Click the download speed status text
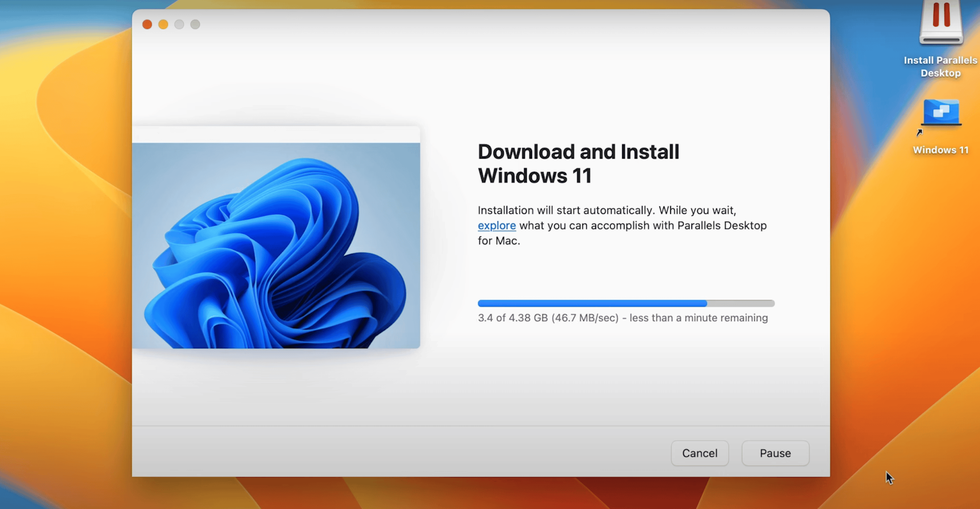This screenshot has width=980, height=509. point(622,318)
